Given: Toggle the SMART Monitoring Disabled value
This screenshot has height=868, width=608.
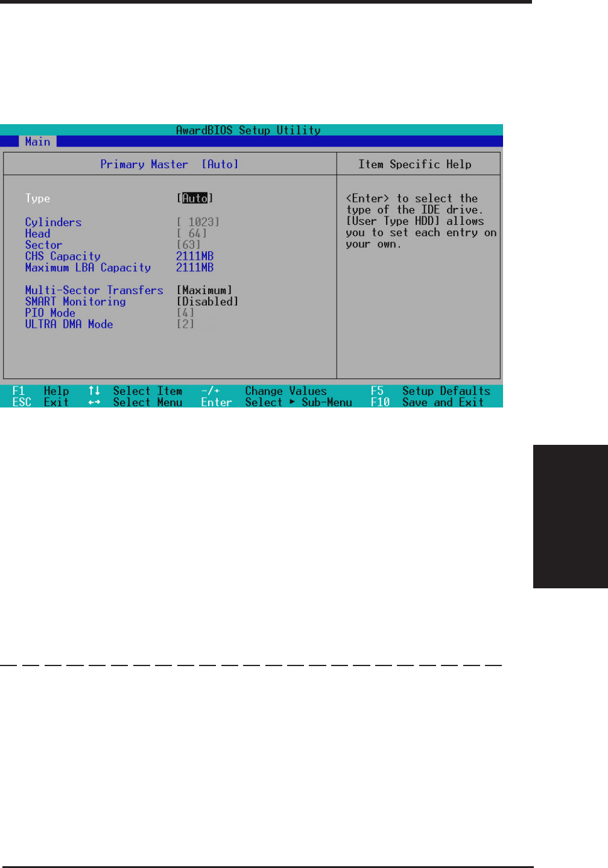Looking at the screenshot, I should 207,301.
